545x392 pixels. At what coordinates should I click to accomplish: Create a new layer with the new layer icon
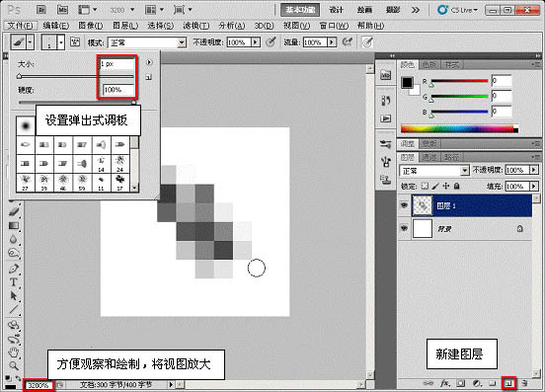click(x=508, y=383)
